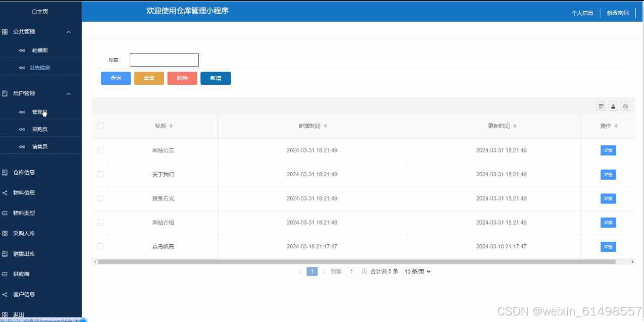Open the 10条/页 page size dropdown

point(417,272)
